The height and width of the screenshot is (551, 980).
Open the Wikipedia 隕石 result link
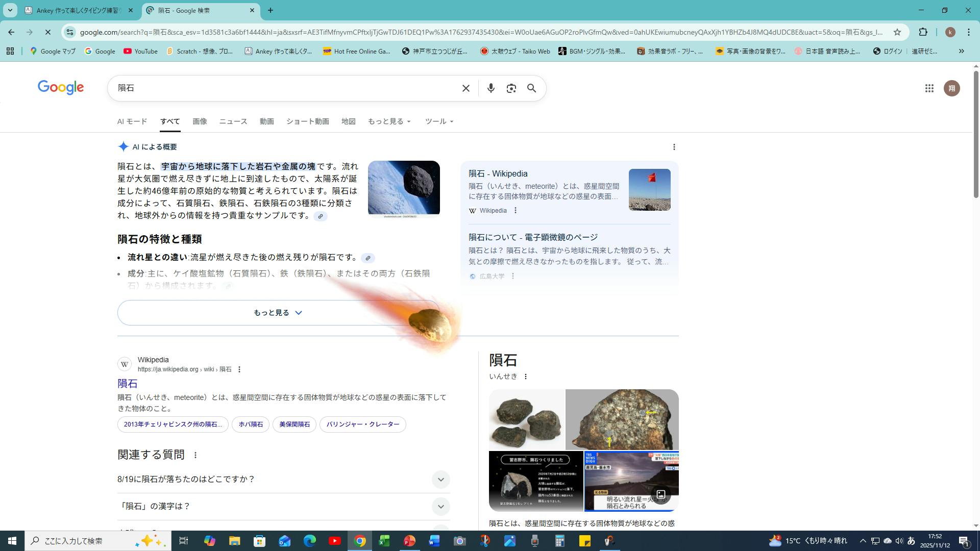[128, 383]
